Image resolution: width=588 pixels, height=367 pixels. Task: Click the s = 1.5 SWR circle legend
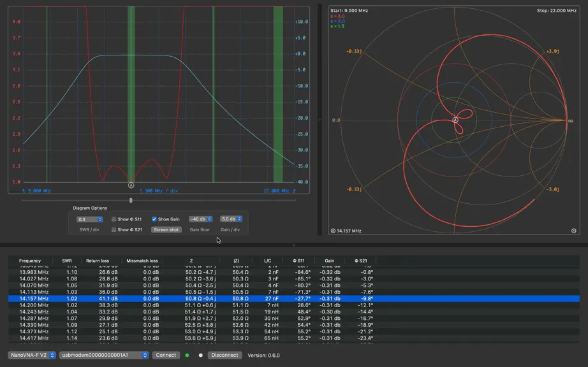(337, 26)
